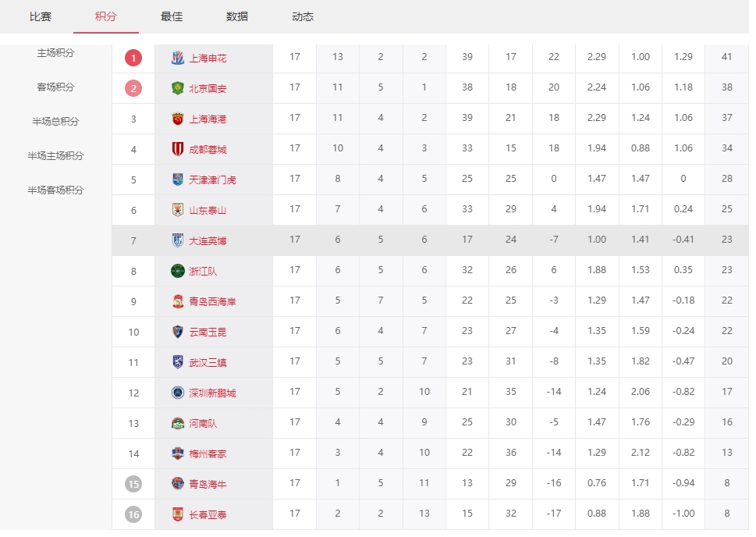This screenshot has width=756, height=537.
Task: Open 半场客场积分 from the sidebar
Action: coord(56,190)
